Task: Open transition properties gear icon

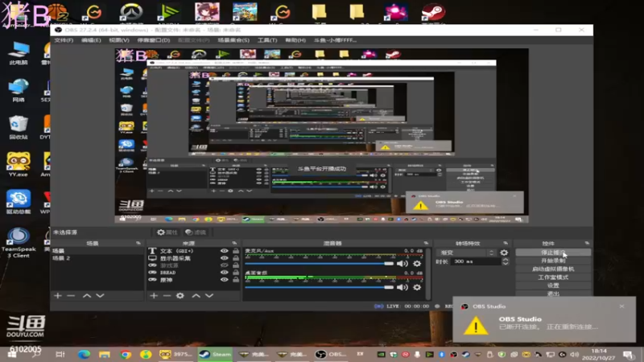Action: coord(504,253)
